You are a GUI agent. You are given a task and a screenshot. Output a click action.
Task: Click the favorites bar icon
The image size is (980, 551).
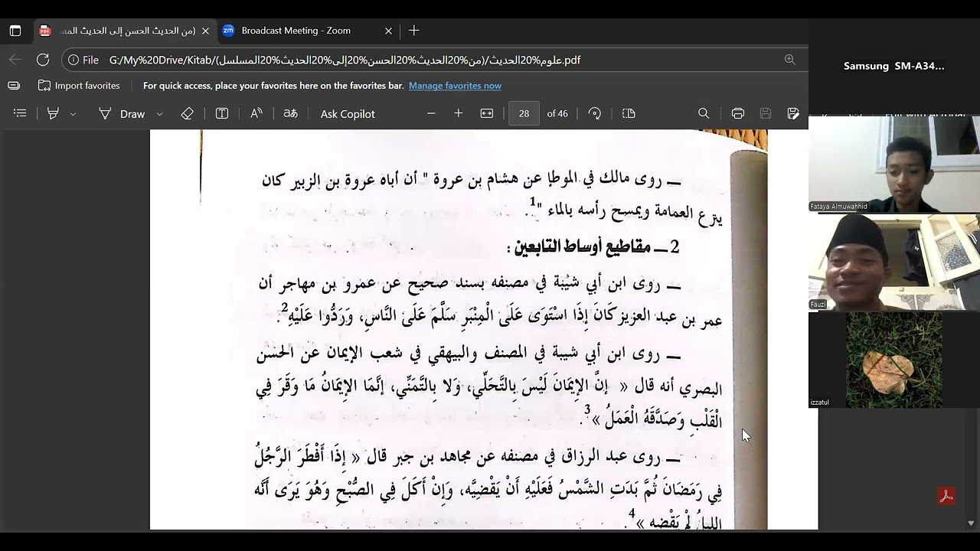click(14, 86)
